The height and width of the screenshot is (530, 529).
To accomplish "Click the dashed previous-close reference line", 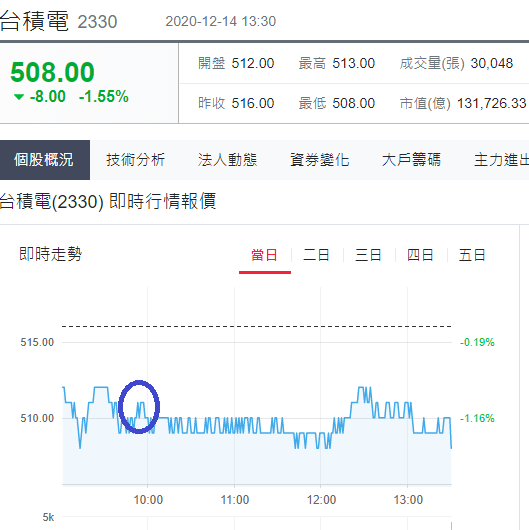I will pos(257,326).
